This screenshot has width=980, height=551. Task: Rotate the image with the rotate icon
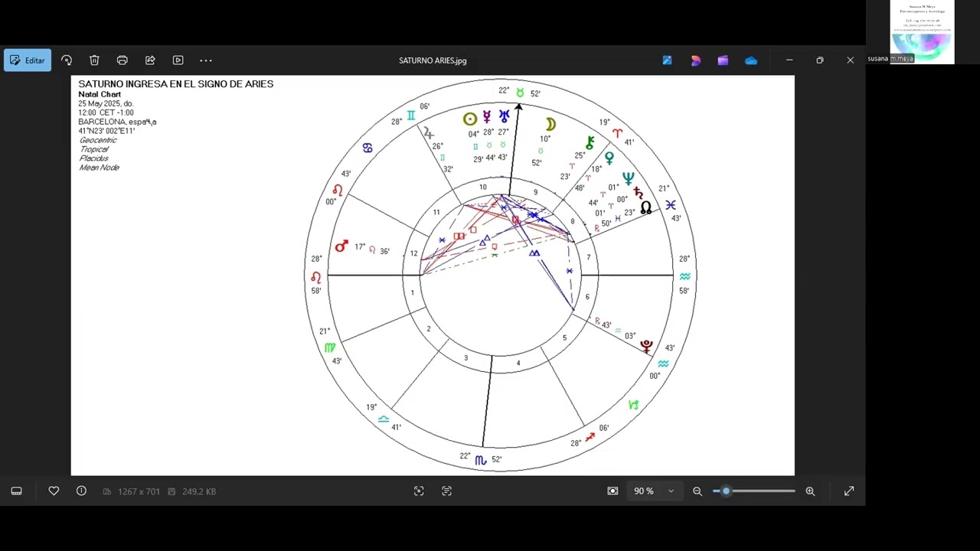click(67, 60)
